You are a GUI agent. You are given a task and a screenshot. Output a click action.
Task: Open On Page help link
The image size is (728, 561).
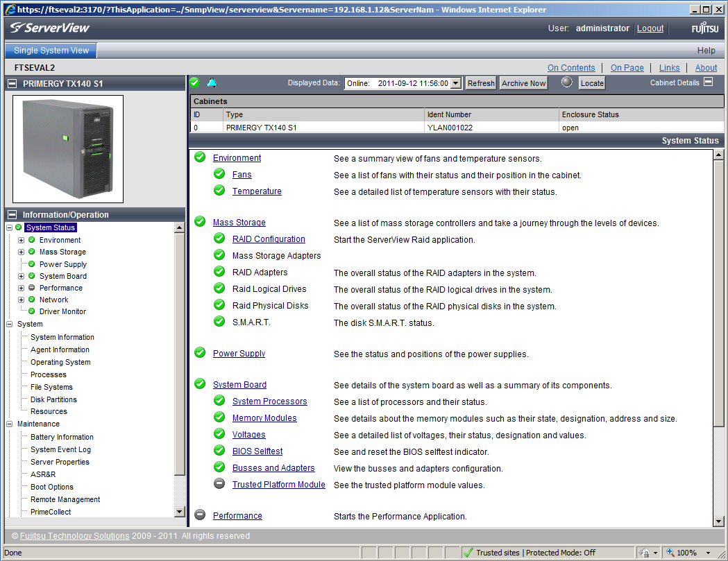click(627, 68)
